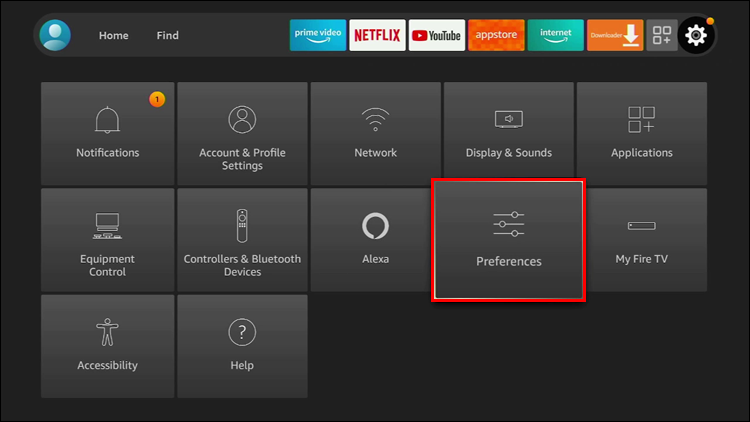Launch the Amazon Internet browser

(x=555, y=35)
